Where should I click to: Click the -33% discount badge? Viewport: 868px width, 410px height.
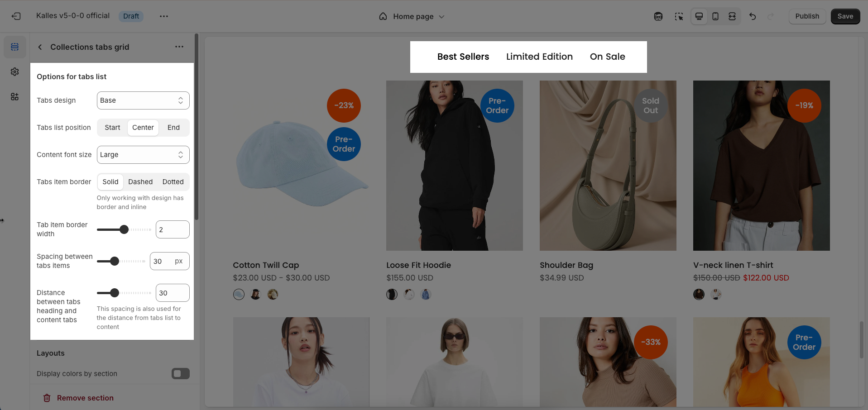(x=651, y=342)
